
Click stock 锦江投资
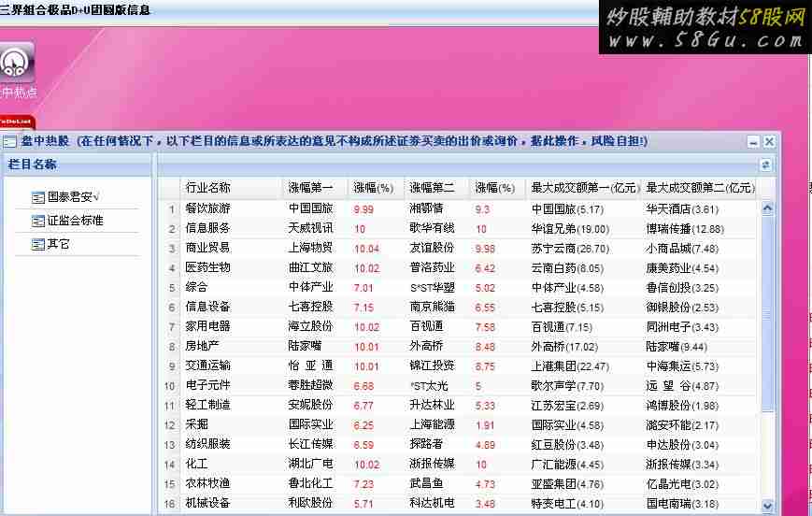[x=432, y=365]
